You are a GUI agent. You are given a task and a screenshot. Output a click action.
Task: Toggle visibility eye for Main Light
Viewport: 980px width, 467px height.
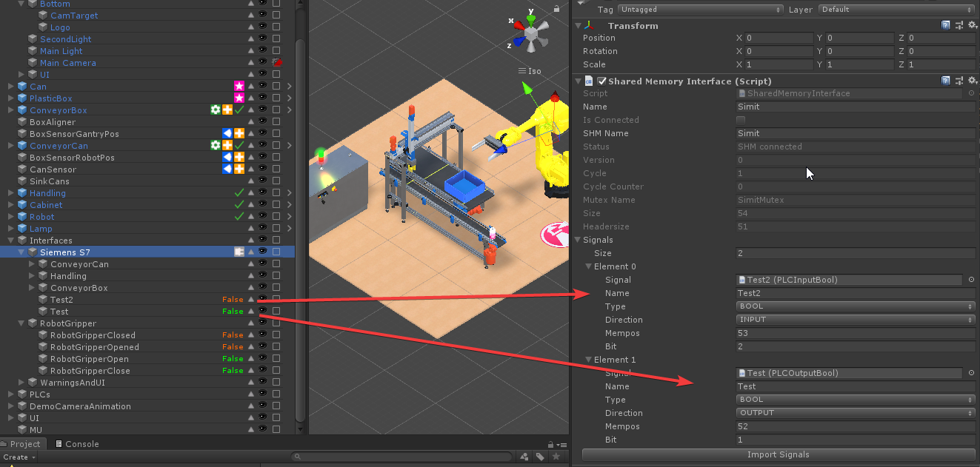pyautogui.click(x=263, y=51)
